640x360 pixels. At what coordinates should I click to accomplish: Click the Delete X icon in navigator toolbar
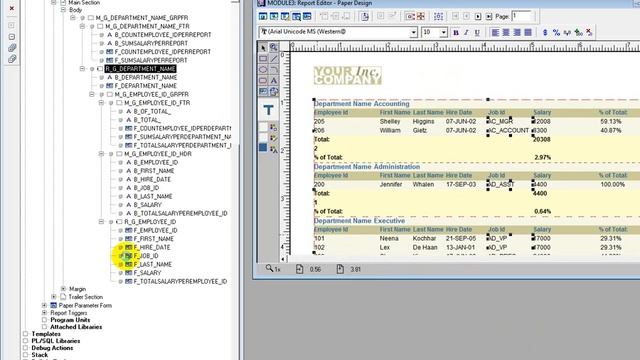(12, 8)
